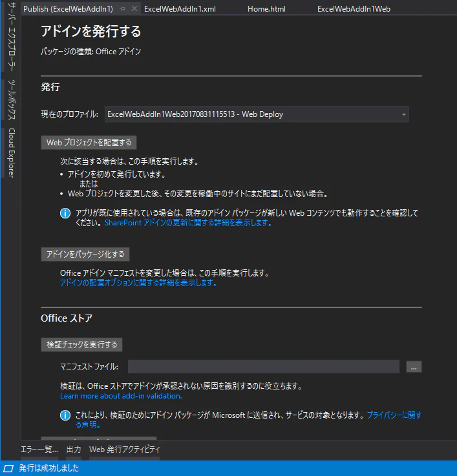The image size is (457, 476).
Task: Click the アドインを発行する heading
Action: (x=91, y=31)
